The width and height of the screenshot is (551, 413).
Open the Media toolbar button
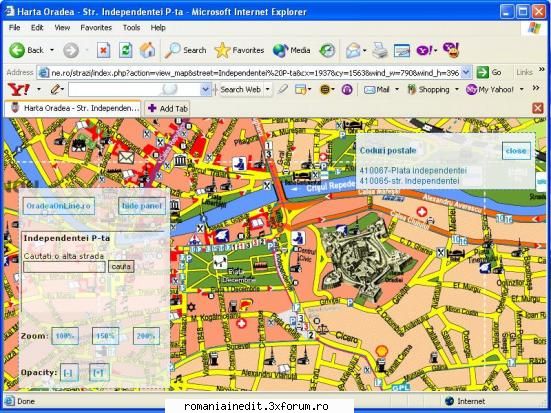[x=291, y=50]
